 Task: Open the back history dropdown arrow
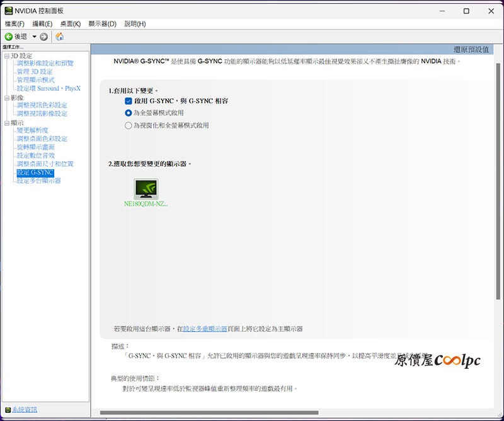[x=34, y=36]
